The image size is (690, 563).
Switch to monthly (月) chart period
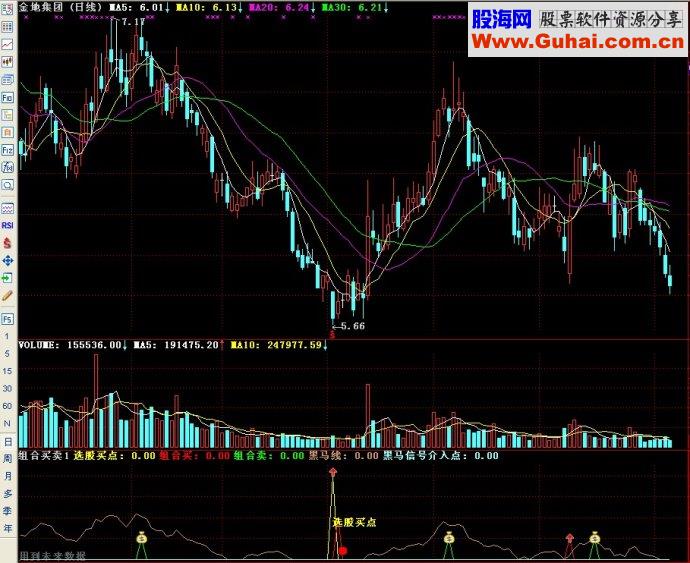(7, 476)
